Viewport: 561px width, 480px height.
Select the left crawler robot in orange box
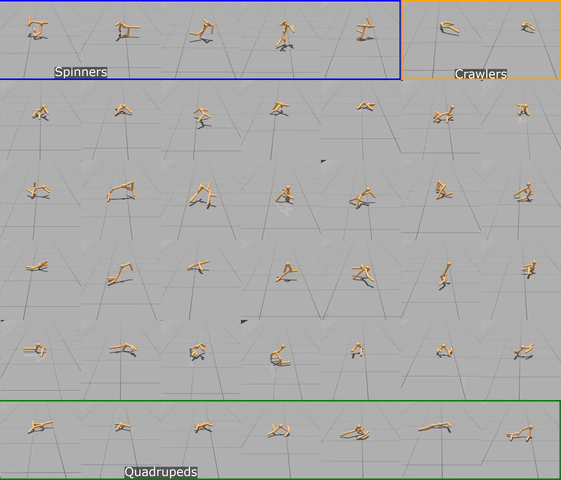click(449, 28)
